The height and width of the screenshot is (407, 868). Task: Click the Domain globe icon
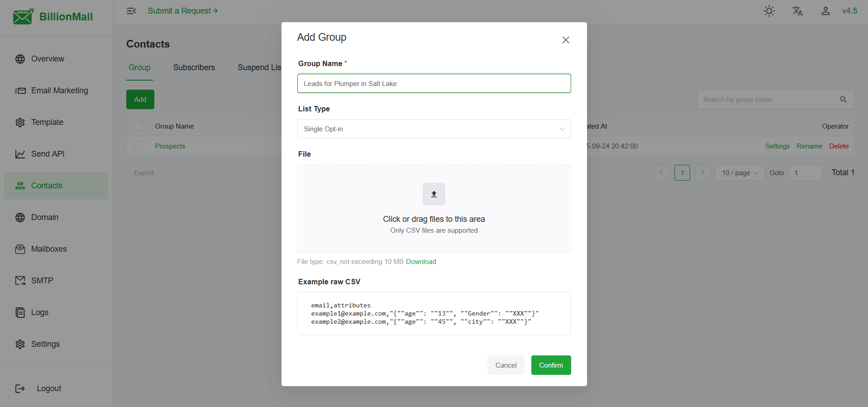click(20, 217)
